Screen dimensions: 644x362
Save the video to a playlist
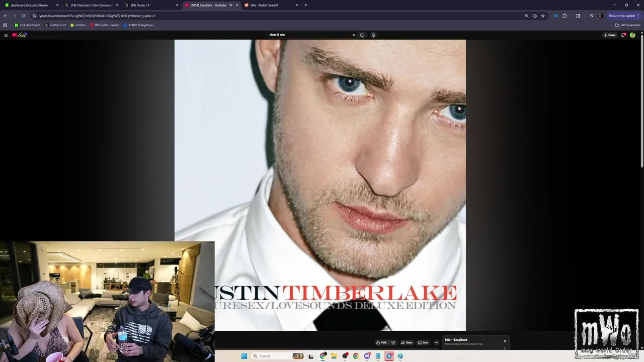point(423,342)
